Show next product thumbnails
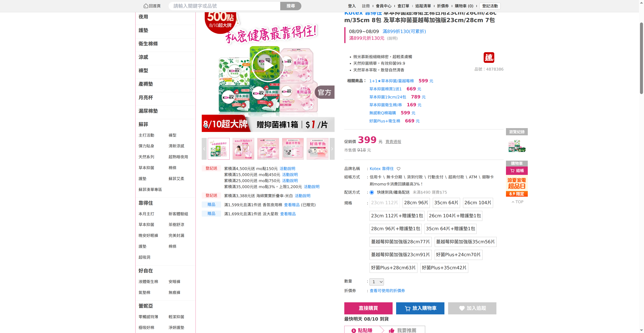Screen dimensions: 644x333 click(x=332, y=149)
